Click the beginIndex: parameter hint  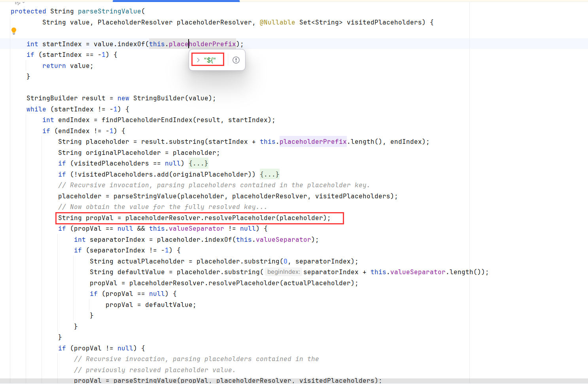point(284,272)
